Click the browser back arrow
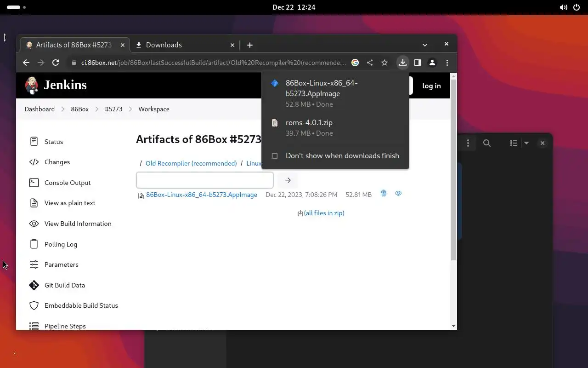 pos(26,63)
